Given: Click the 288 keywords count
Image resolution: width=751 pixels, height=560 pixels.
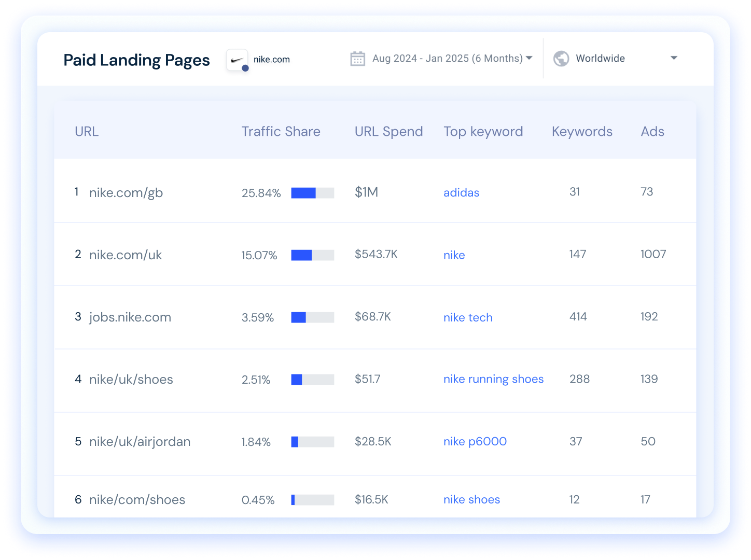Looking at the screenshot, I should (579, 379).
